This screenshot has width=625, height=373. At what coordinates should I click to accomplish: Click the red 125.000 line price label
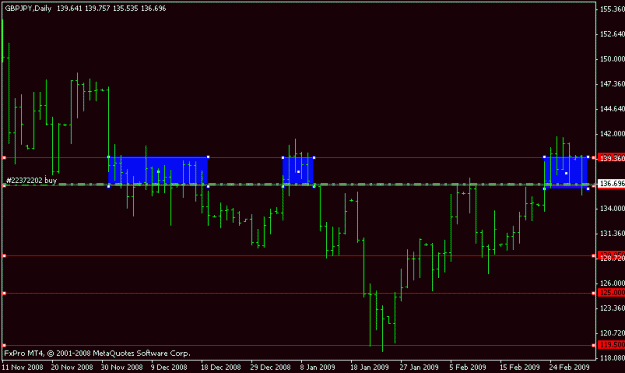611,293
